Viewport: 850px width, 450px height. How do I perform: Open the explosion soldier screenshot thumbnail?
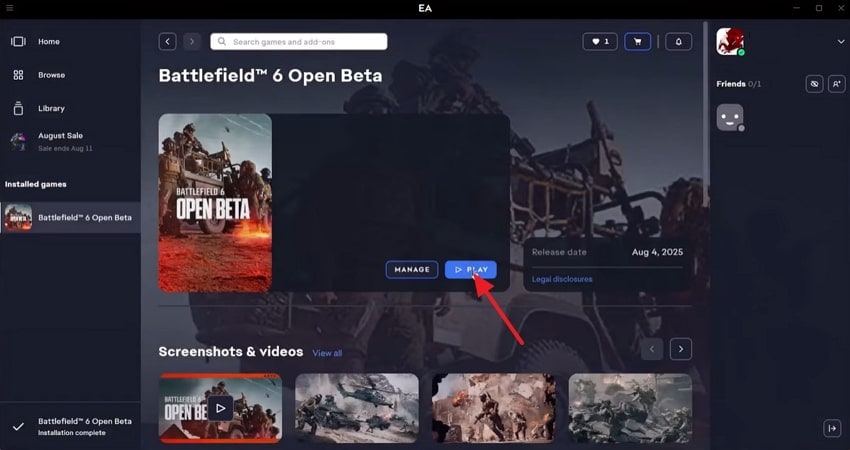(493, 408)
